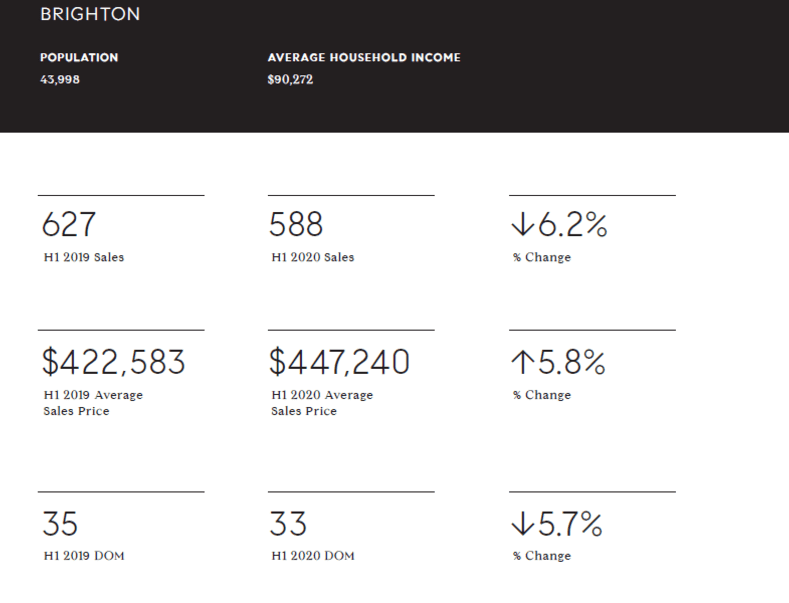Click the up arrow beside 5.8%
Screen dimensions: 789x603
(522, 362)
